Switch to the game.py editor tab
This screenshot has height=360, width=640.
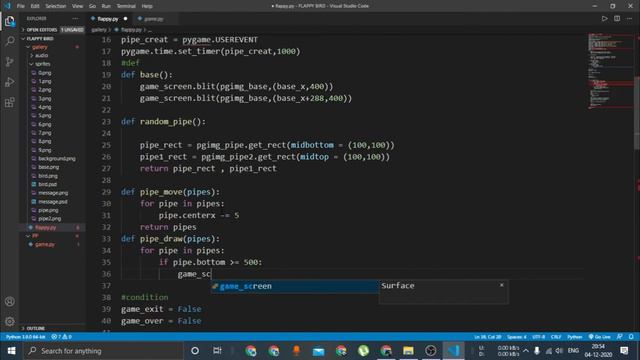pyautogui.click(x=153, y=19)
